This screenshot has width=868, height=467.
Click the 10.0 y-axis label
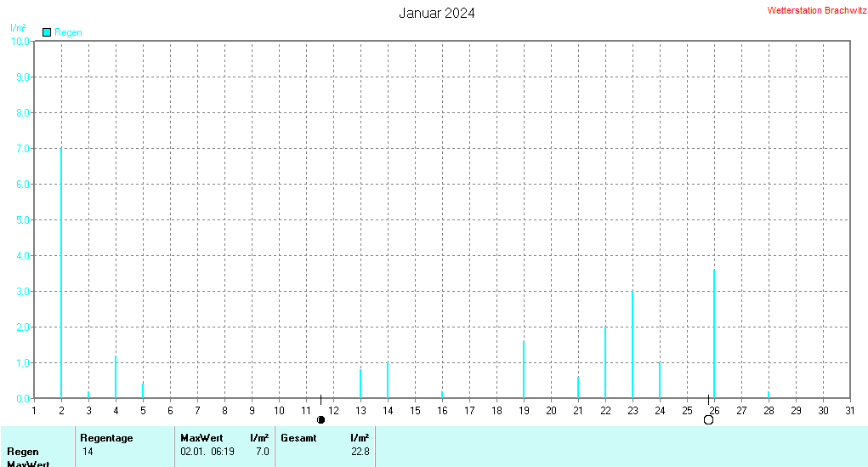point(20,42)
